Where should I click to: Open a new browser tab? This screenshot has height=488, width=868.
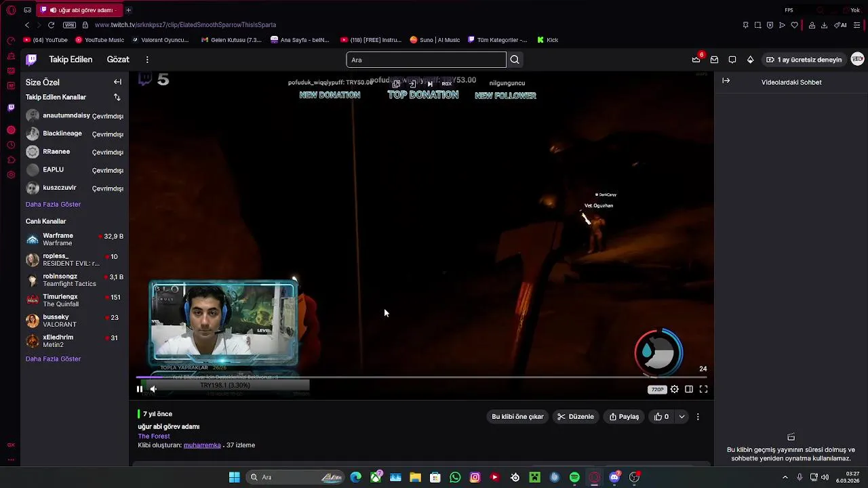[128, 10]
